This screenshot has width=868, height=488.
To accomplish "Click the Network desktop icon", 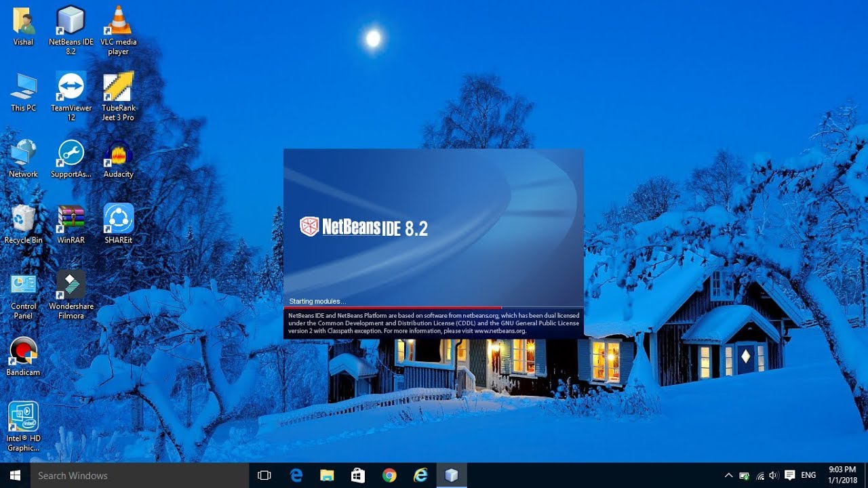I will pos(23,158).
